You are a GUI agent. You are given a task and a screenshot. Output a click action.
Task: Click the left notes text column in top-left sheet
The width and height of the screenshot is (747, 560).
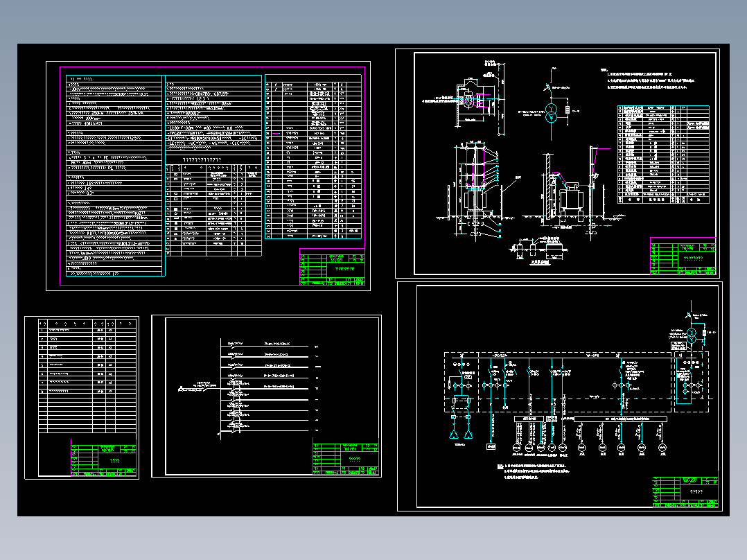(114, 175)
